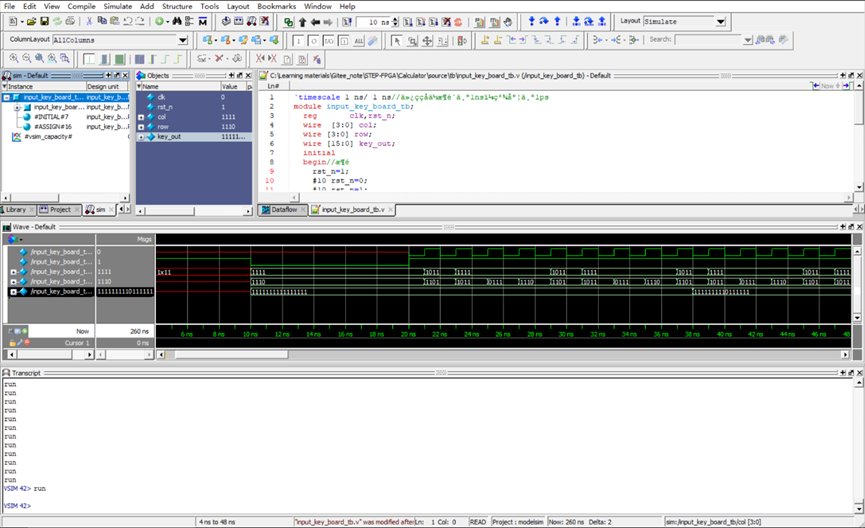Click the Zoom Full icon
This screenshot has height=528, width=865.
39,58
